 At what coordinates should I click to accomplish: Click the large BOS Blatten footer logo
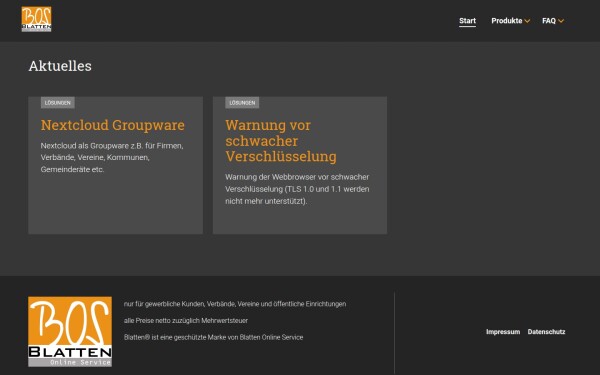70,331
